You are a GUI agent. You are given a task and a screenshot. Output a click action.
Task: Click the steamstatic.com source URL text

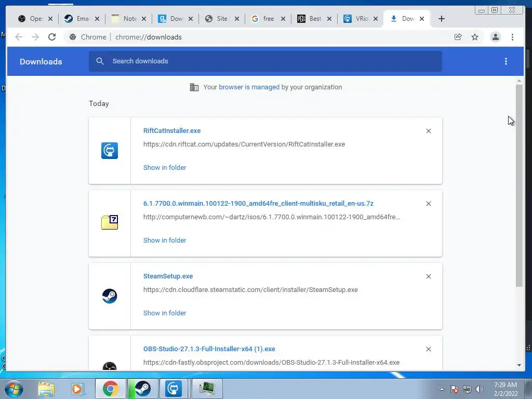[250, 290]
